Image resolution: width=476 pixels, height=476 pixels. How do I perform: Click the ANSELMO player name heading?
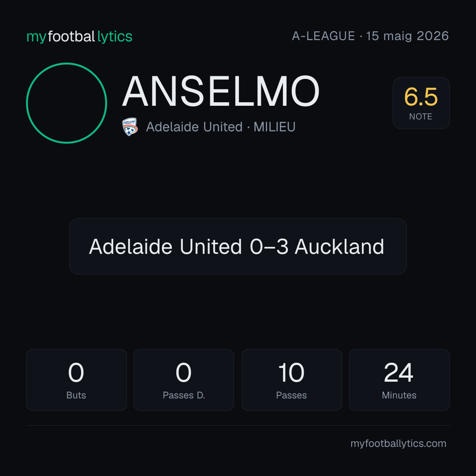221,91
